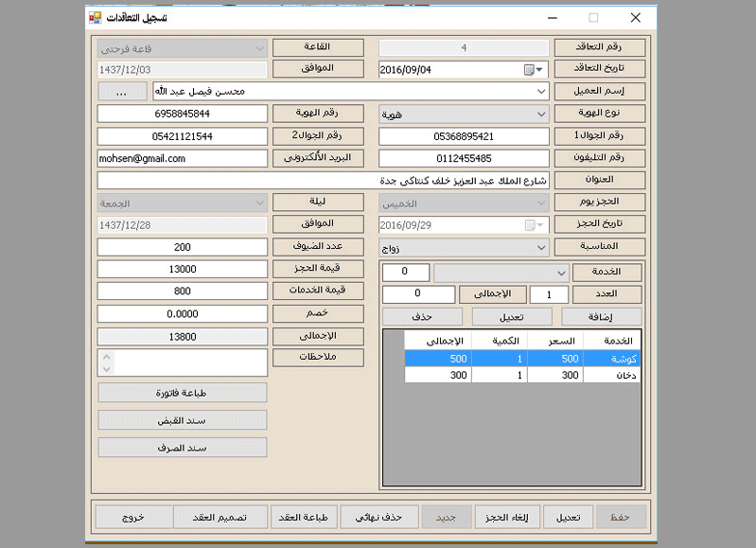Click طباعة العقد print contract button
This screenshot has width=756, height=548.
click(304, 517)
